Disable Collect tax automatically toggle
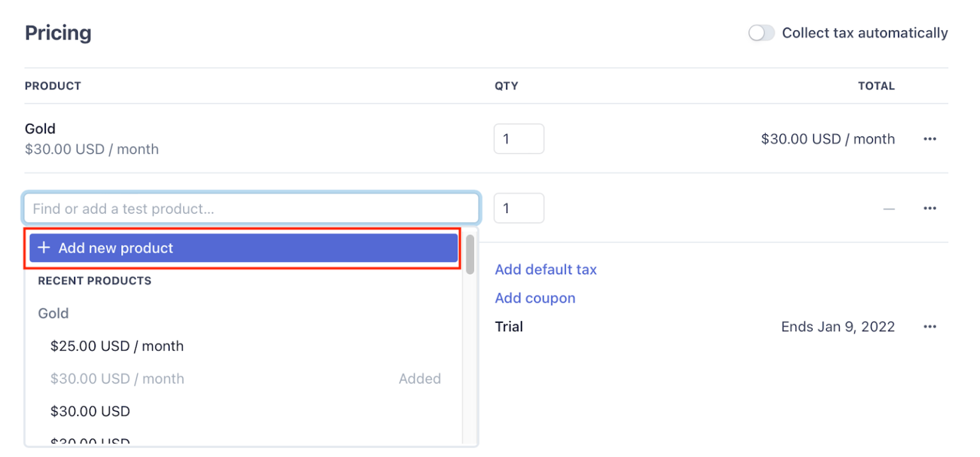The width and height of the screenshot is (980, 457). pos(761,33)
